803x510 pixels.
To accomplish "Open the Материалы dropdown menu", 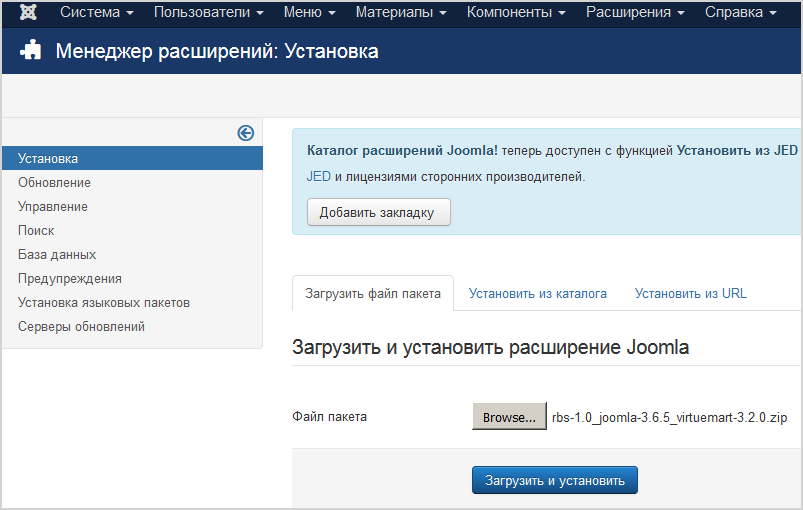I will click(401, 12).
